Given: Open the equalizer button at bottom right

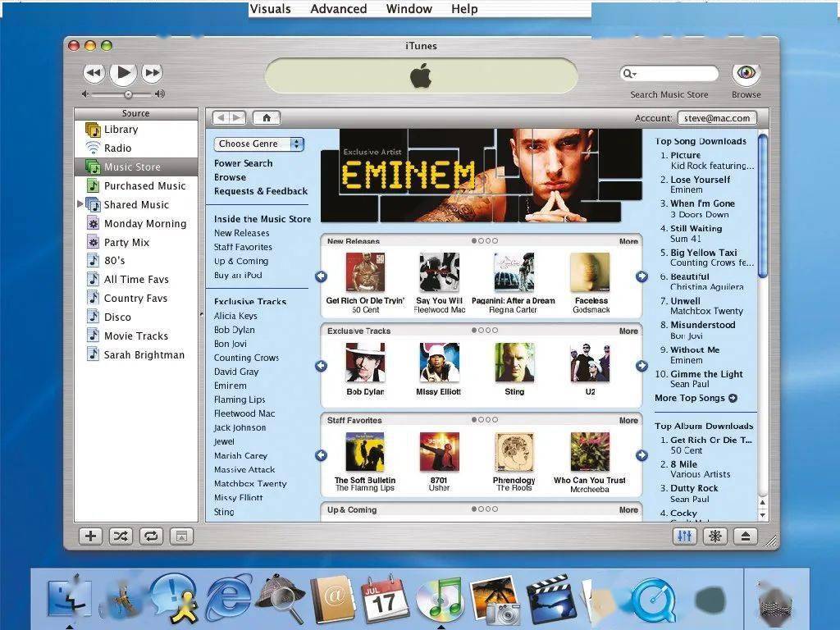Looking at the screenshot, I should (x=685, y=536).
